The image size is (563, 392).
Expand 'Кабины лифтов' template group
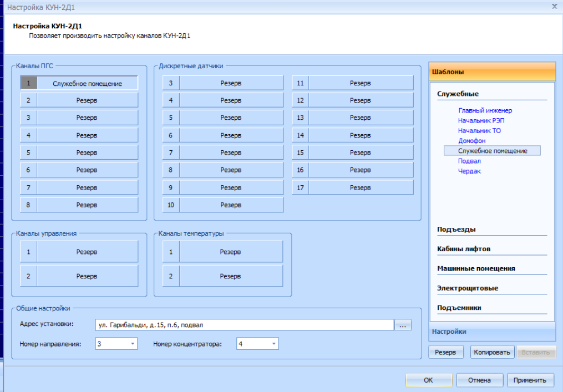(464, 249)
